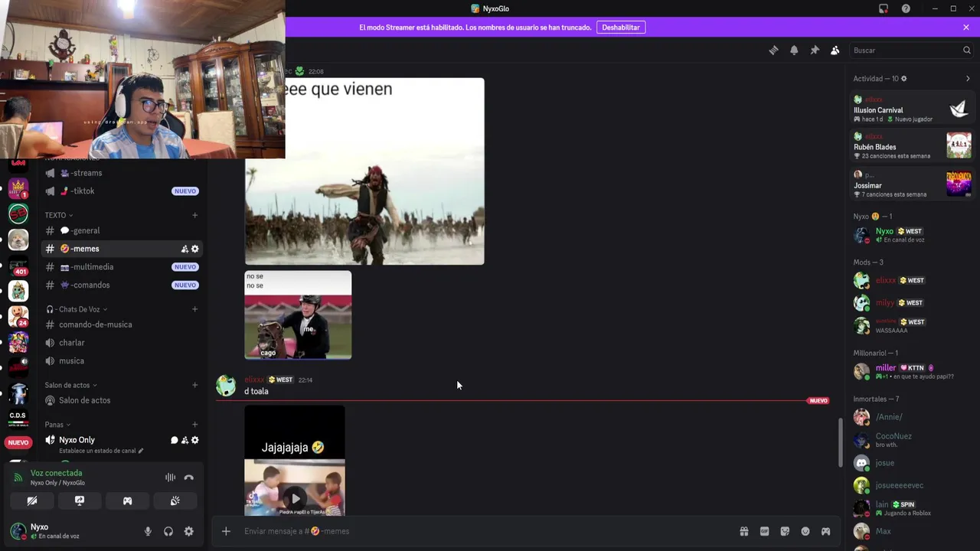This screenshot has width=980, height=551.
Task: Open the -general text channel
Action: 122,230
